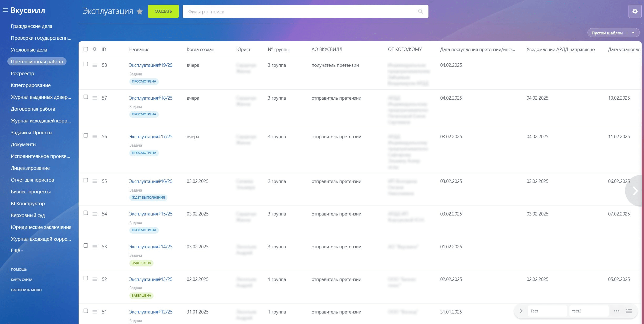This screenshot has height=324, width=644.
Task: Toggle the select-all checkbox in table header
Action: click(x=86, y=49)
